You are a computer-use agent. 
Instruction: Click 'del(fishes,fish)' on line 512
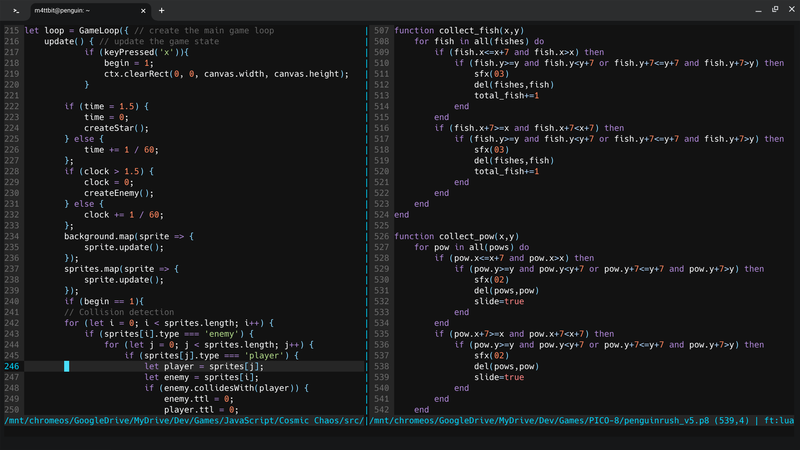[514, 85]
